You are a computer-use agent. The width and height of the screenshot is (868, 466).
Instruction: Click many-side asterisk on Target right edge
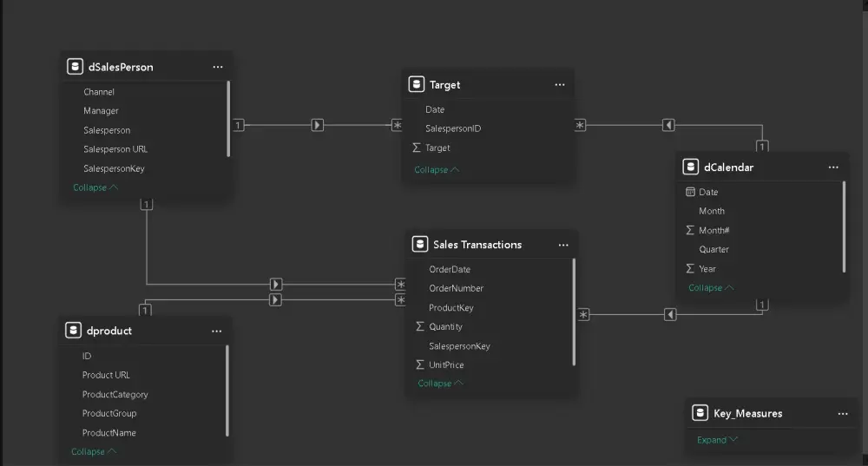(x=580, y=125)
